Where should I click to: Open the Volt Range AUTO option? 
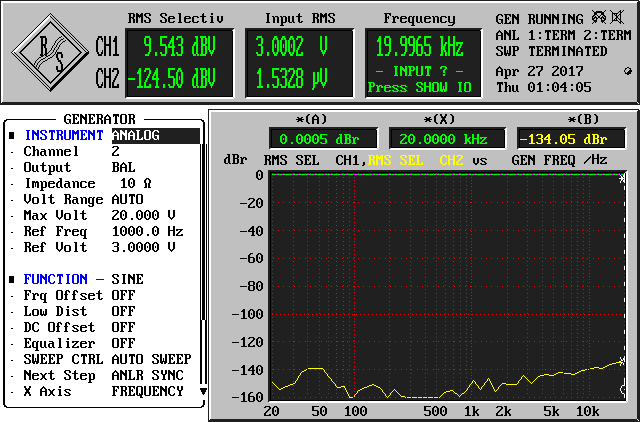(x=127, y=199)
